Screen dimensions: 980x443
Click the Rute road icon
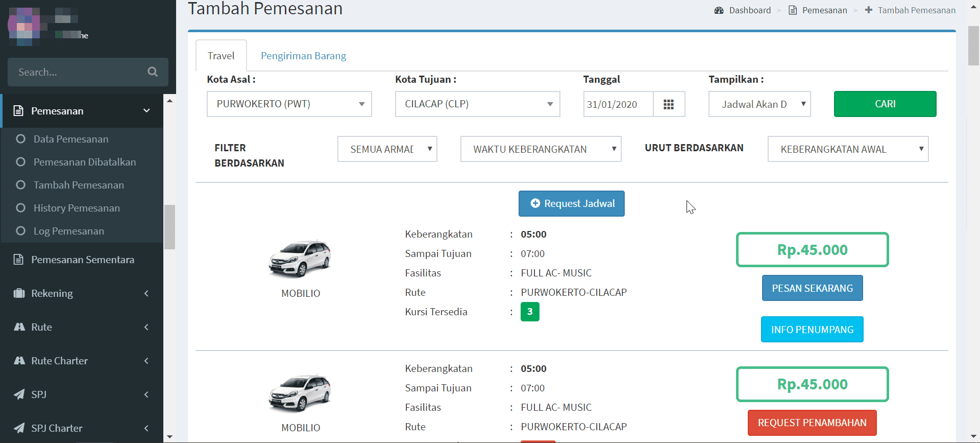click(19, 327)
